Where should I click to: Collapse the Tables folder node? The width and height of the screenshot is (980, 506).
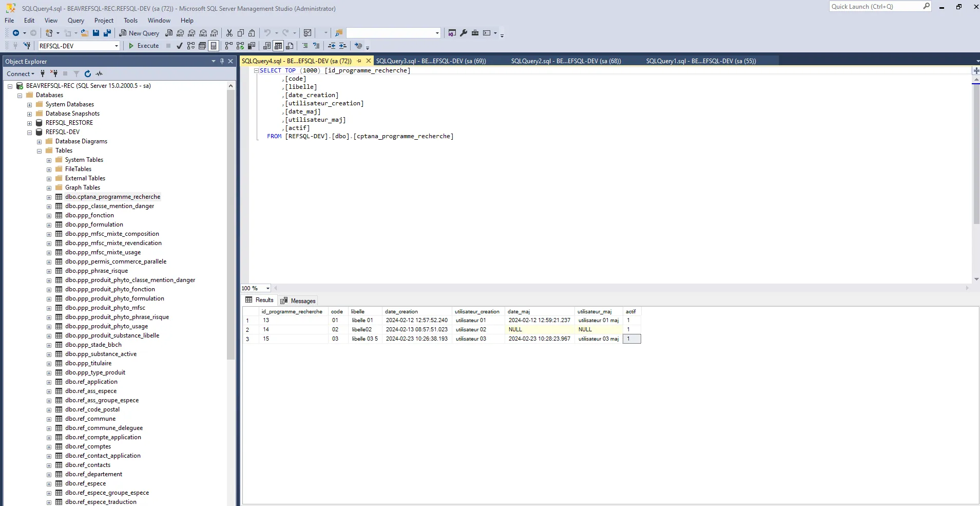click(x=40, y=151)
